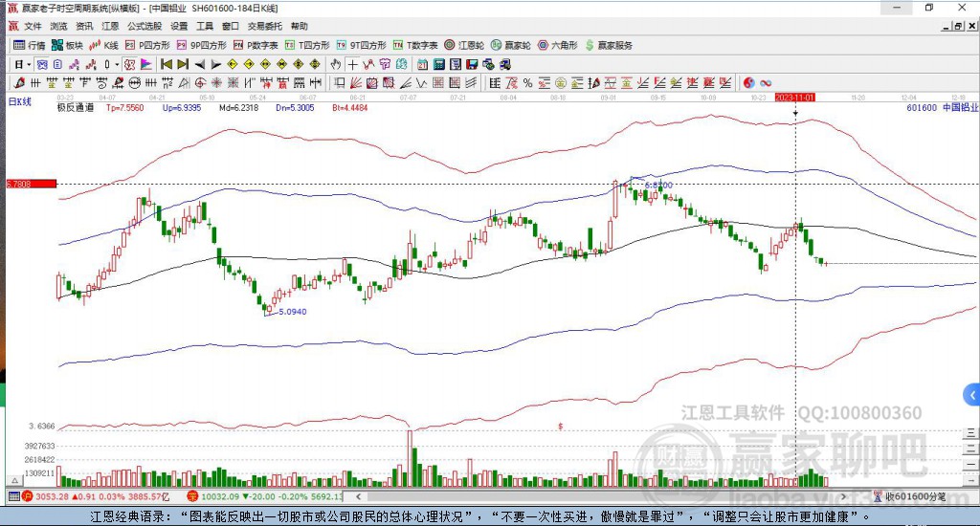Open the 9T四方形 tool

pos(361,45)
